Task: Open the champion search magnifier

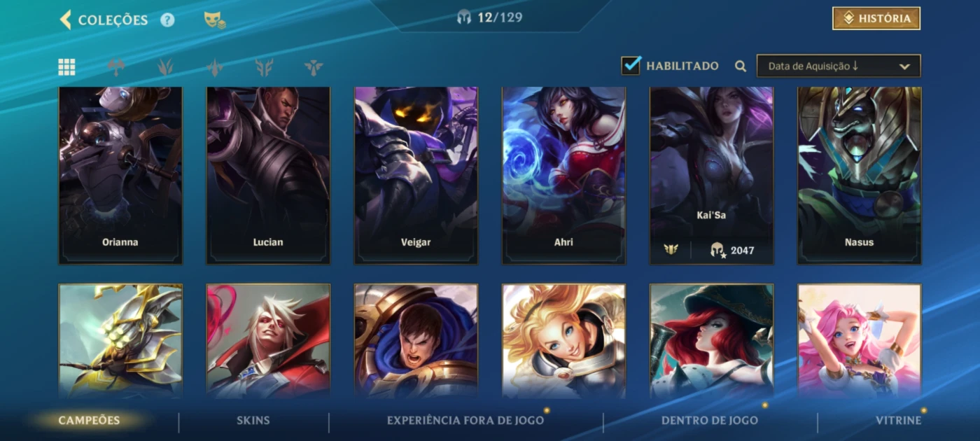Action: (x=741, y=66)
